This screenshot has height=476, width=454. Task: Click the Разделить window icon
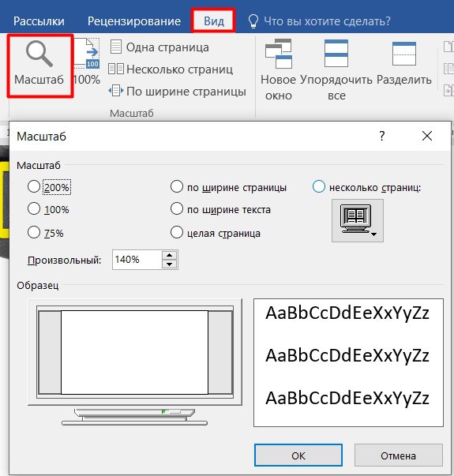click(404, 62)
